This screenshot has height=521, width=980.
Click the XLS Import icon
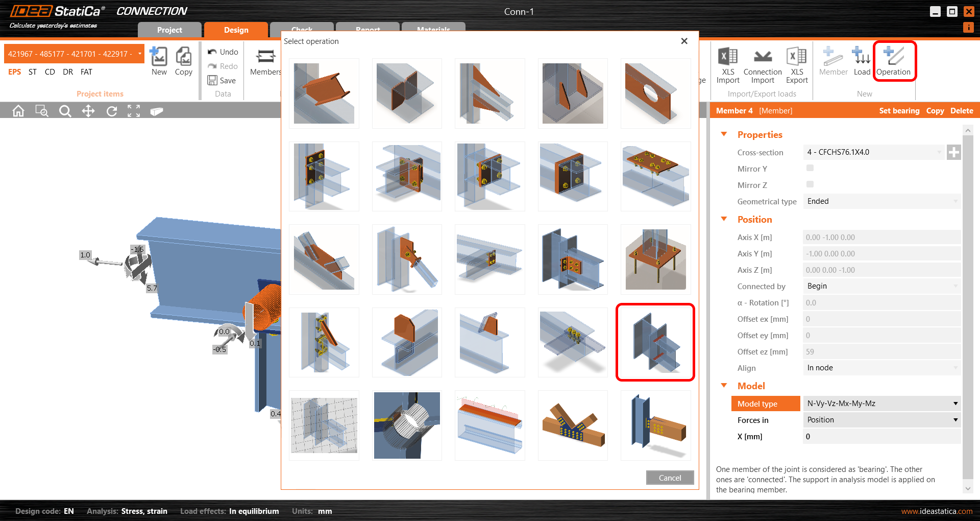tap(728, 65)
